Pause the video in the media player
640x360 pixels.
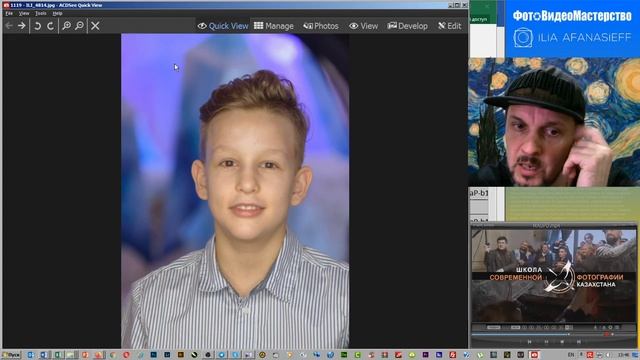[x=547, y=342]
